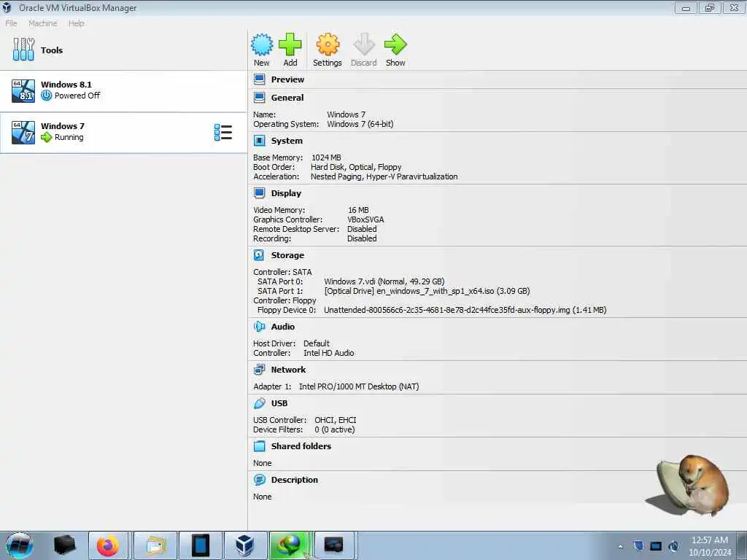Click the green Add machine icon
747x560 pixels.
[x=290, y=45]
